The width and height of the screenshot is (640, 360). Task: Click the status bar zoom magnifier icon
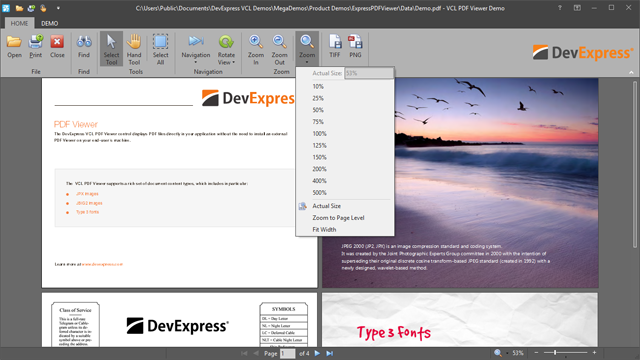pyautogui.click(x=498, y=353)
